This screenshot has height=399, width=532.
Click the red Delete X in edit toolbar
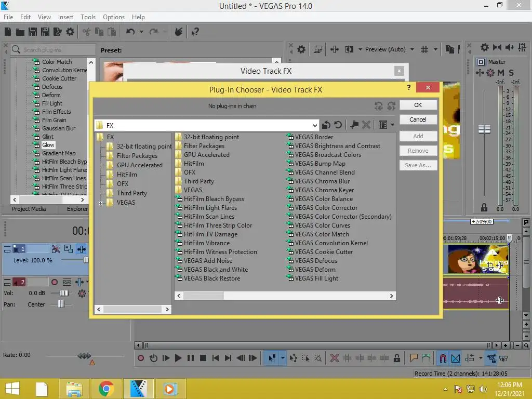(334, 358)
